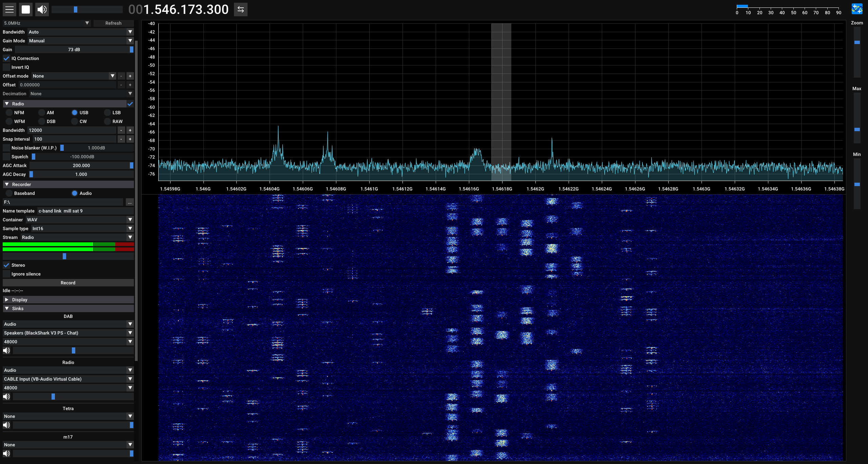Toggle the Radio module enabled checkmark
This screenshot has height=464, width=868.
(130, 104)
